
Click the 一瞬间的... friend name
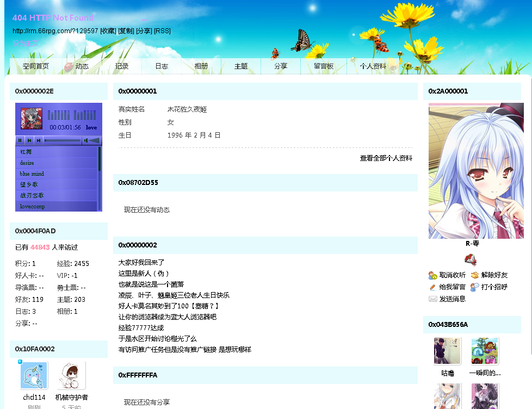click(x=485, y=373)
